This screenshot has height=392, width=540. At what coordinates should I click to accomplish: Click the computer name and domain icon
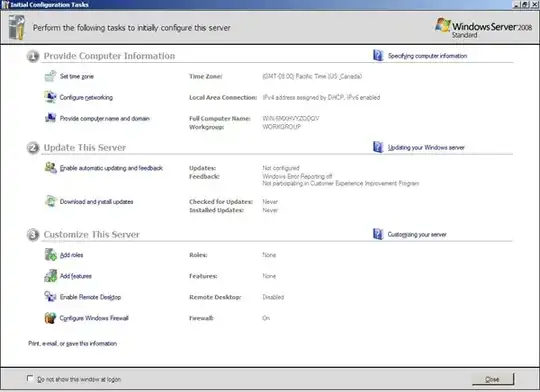point(50,118)
